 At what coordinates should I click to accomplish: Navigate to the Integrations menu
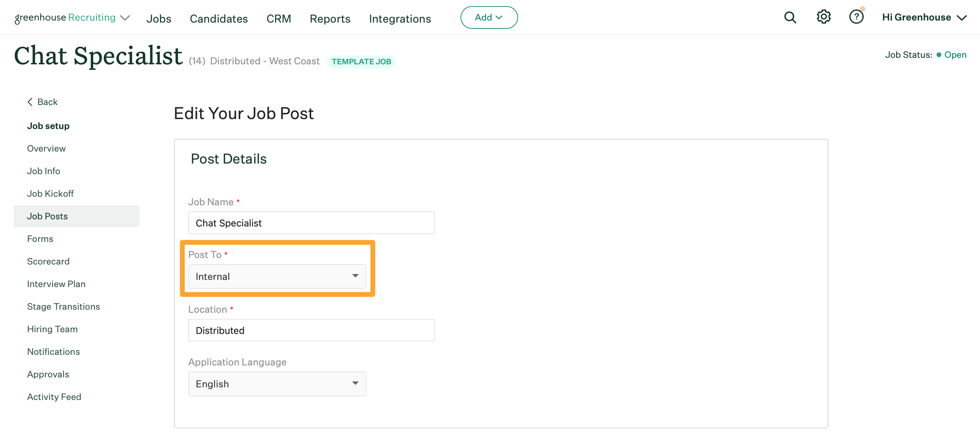point(400,18)
